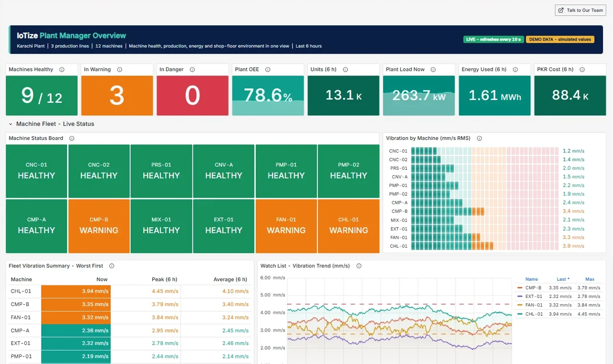The image size is (613, 364).
Task: Select the Energy Used 1.61 MWh tile
Action: (495, 96)
